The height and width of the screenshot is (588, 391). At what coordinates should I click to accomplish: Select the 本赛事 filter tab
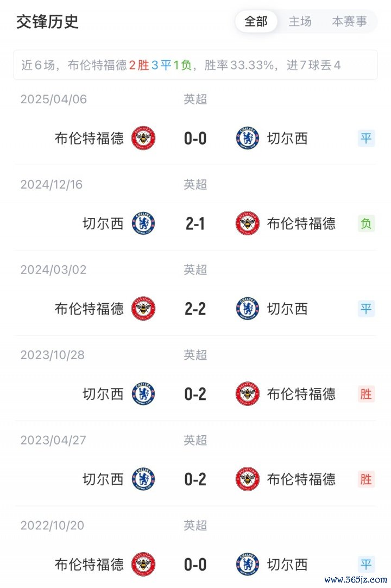click(x=349, y=22)
